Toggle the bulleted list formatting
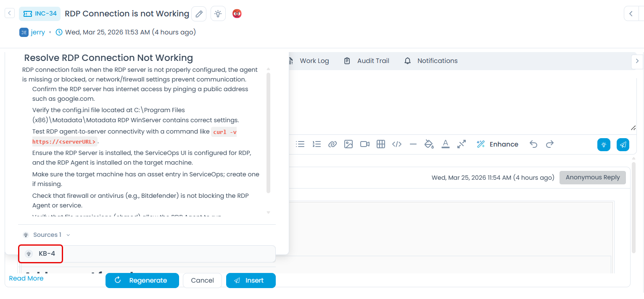The height and width of the screenshot is (299, 644). tap(300, 144)
